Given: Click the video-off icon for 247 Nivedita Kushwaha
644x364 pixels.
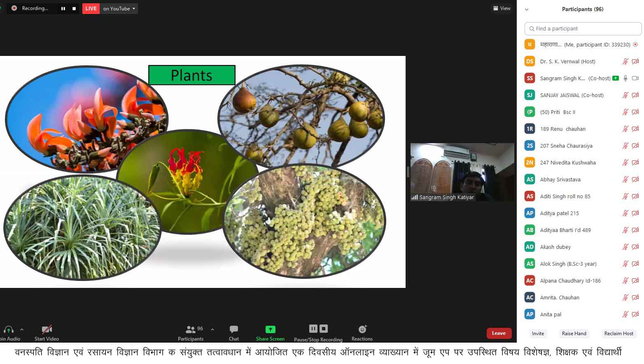Looking at the screenshot, I should [x=635, y=162].
